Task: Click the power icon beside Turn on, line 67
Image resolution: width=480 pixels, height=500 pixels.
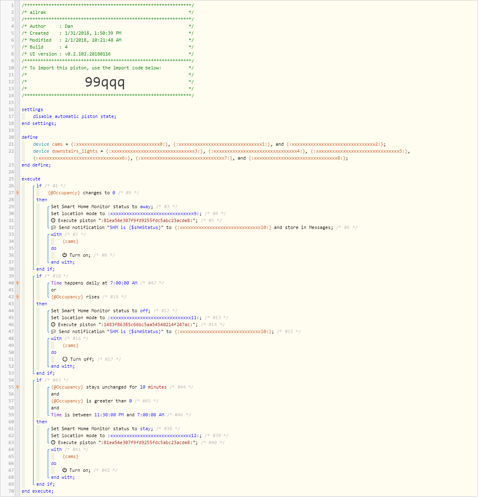Action: pyautogui.click(x=65, y=471)
